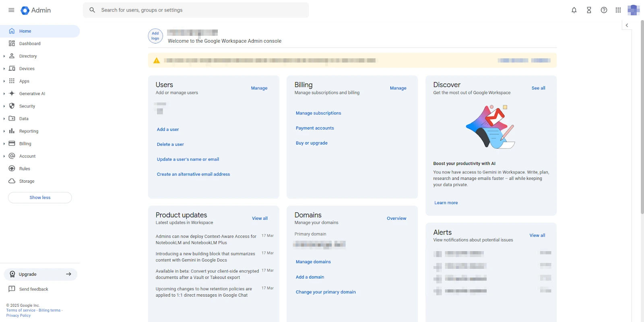Screen dimensions: 644x322
Task: Click the Buy or upgrade link
Action: [312, 143]
